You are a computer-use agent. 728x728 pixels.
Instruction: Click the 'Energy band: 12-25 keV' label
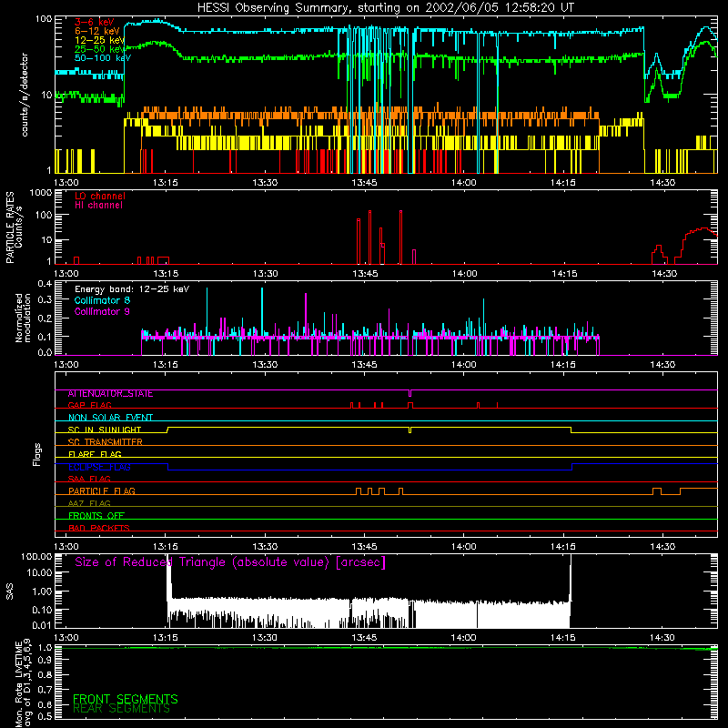coord(132,289)
